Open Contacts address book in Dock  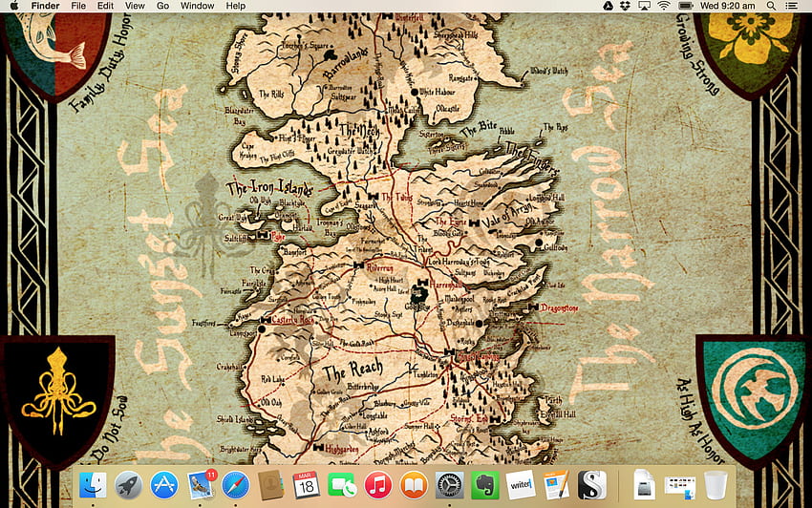tap(271, 486)
